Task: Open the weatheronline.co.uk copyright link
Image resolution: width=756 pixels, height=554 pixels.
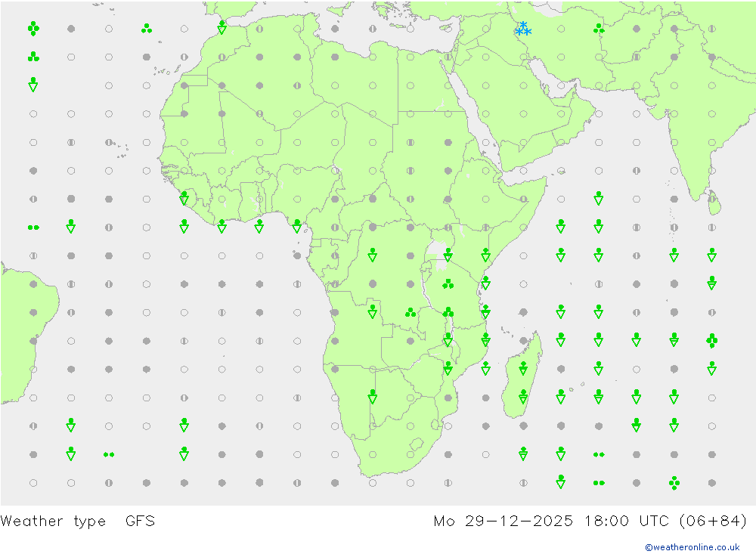Action: pos(692,547)
